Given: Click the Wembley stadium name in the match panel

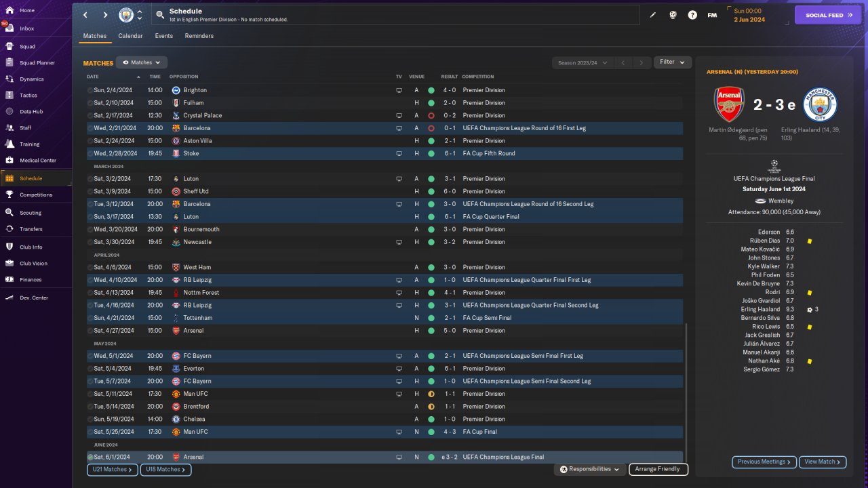Looking at the screenshot, I should tap(781, 201).
